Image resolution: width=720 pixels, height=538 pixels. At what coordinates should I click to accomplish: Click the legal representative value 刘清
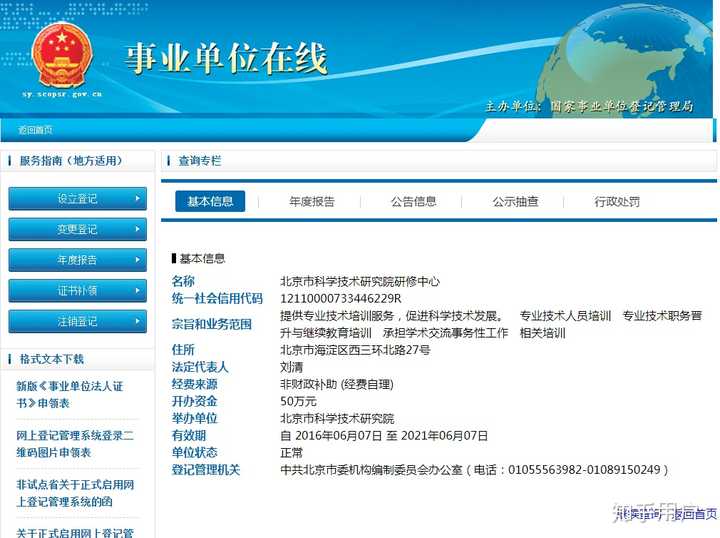pyautogui.click(x=292, y=367)
